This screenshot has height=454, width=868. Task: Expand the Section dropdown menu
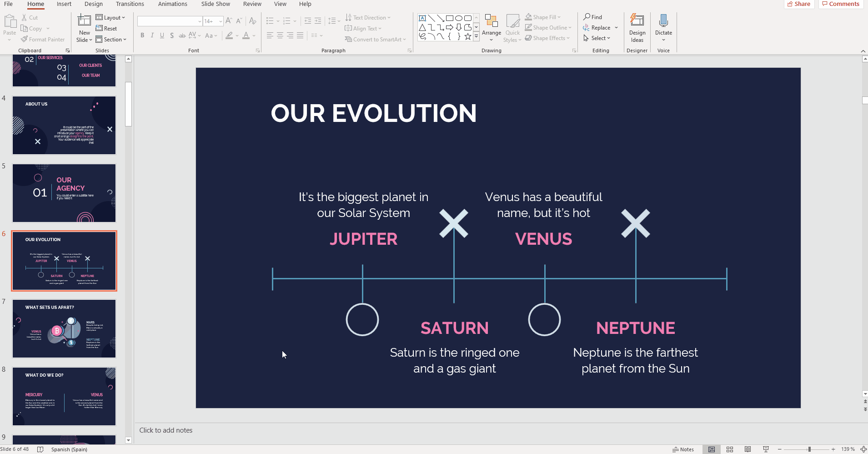click(111, 40)
